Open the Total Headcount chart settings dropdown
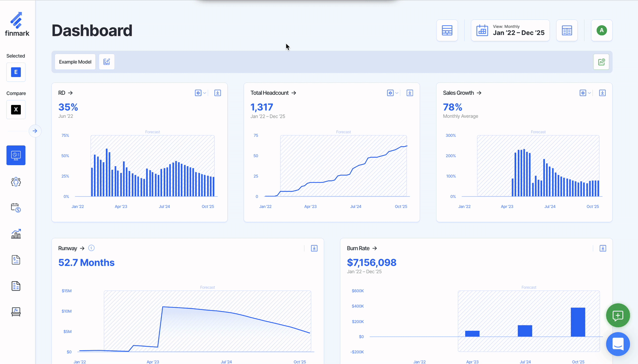 tap(393, 93)
